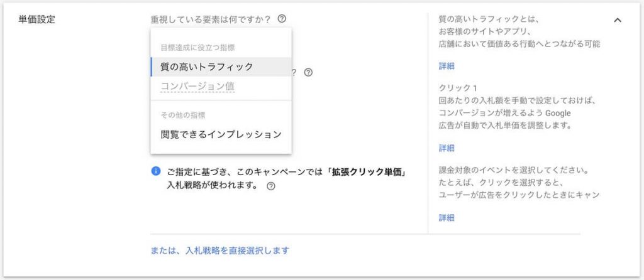
Task: Click the 重視している要素は何ですか？ question label
Action: coord(211,19)
